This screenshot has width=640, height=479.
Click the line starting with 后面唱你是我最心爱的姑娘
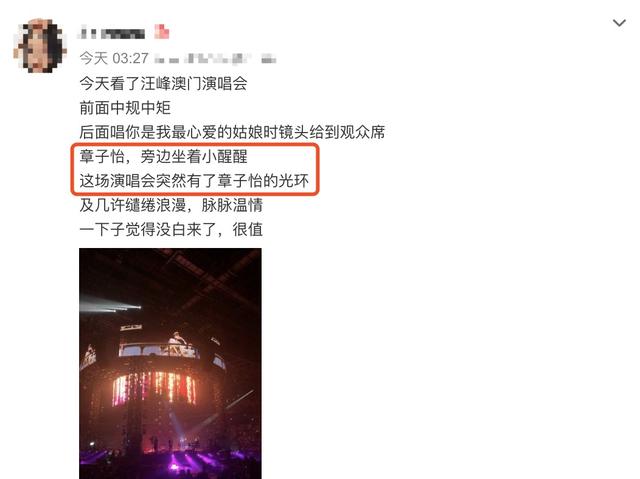coord(232,132)
